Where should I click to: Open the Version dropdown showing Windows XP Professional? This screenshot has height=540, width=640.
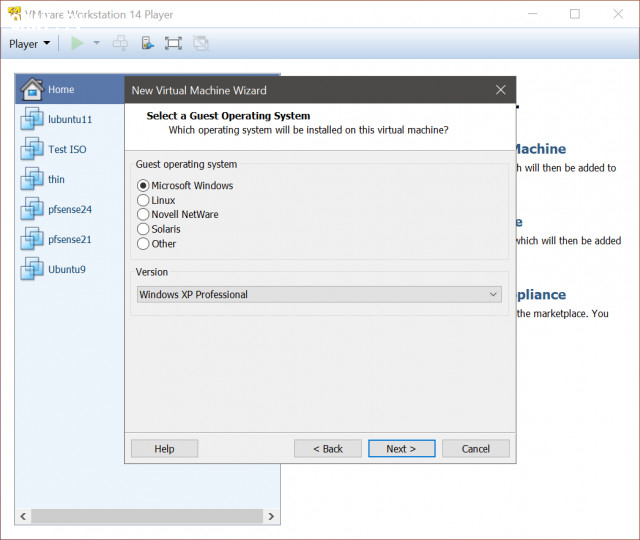319,294
